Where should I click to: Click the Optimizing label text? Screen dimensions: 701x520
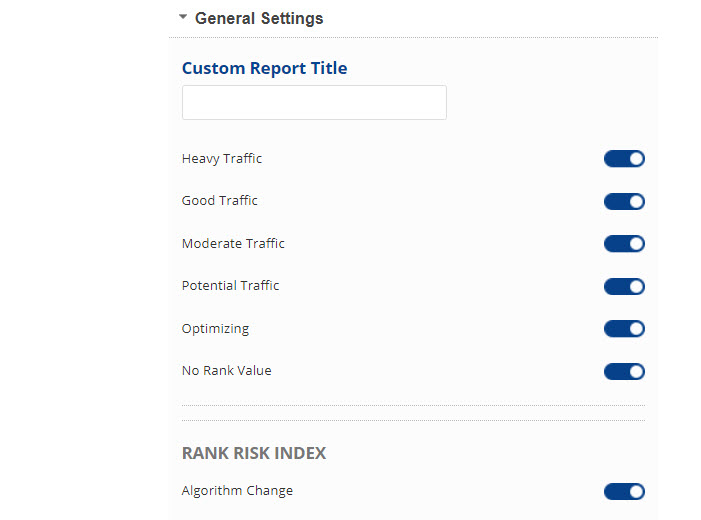[215, 328]
